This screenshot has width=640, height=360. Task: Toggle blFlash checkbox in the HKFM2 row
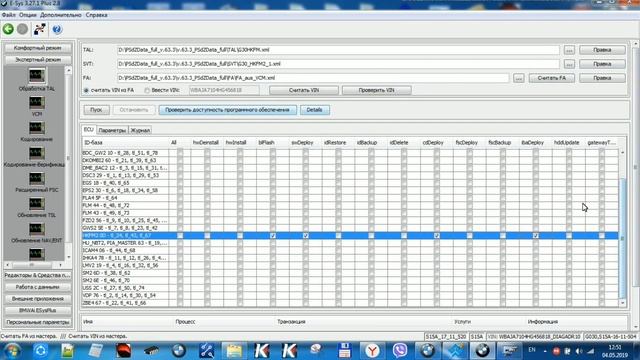(273, 236)
